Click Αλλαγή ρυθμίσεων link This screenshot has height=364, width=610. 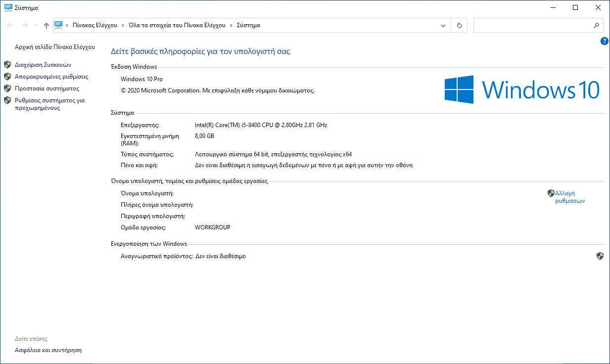click(x=570, y=197)
